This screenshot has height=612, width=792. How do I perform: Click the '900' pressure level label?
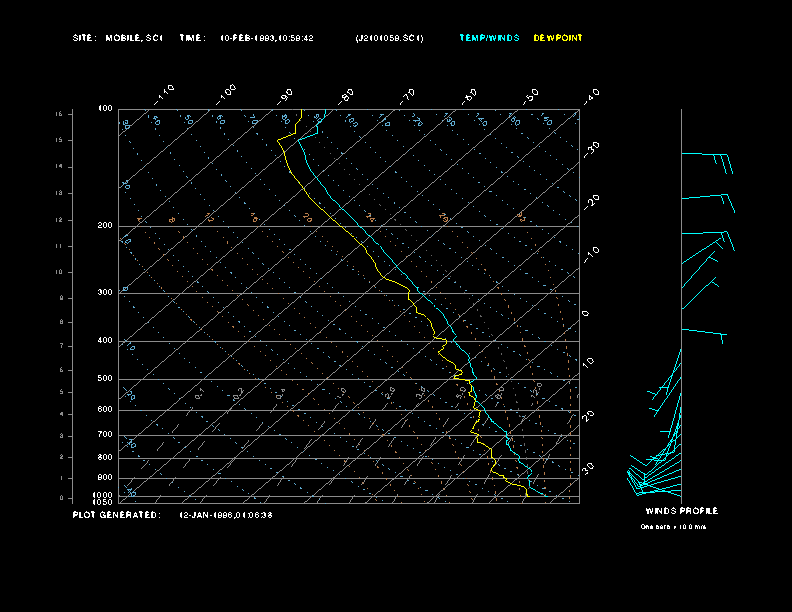pyautogui.click(x=105, y=478)
